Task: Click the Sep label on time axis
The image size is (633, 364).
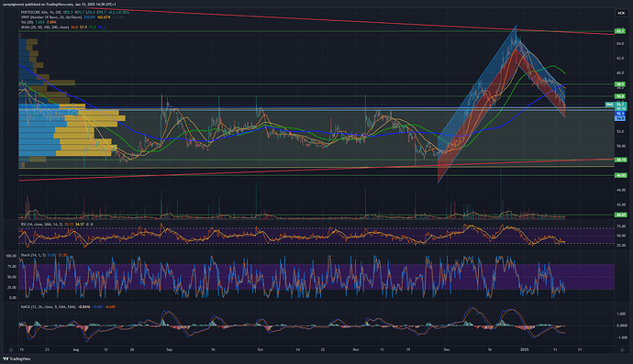Action: tap(169, 350)
